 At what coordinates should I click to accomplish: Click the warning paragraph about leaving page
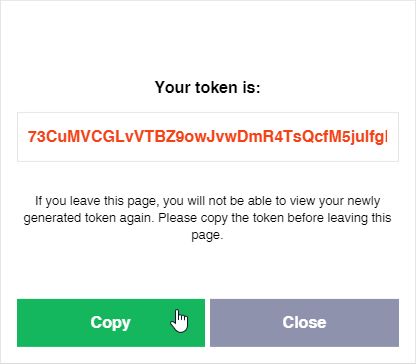207,218
